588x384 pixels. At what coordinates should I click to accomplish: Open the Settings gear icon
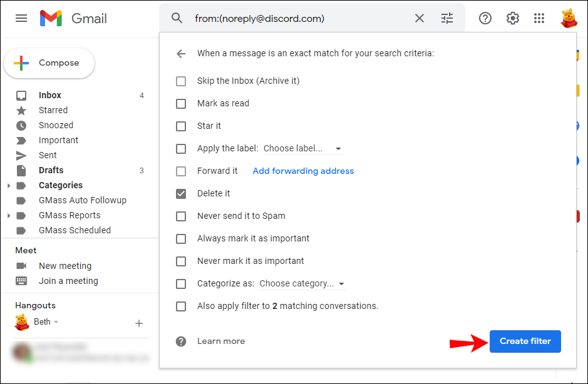(512, 18)
